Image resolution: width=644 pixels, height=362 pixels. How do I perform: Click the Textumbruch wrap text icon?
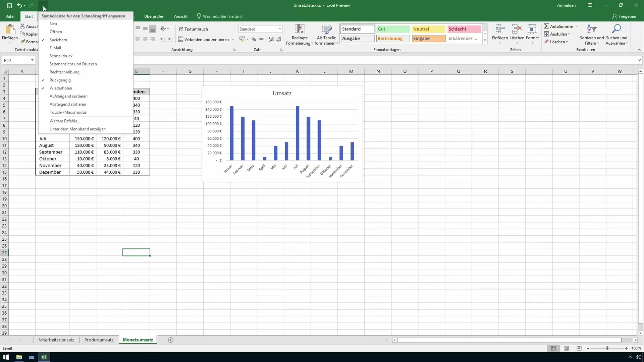[x=181, y=29]
